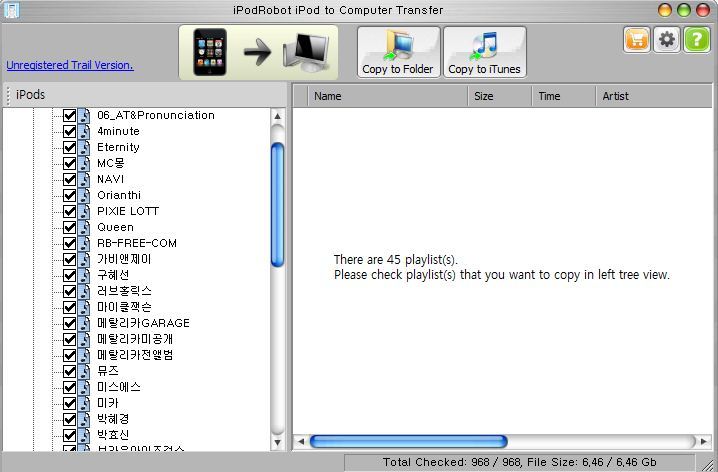Select the RB-FREE-COM playlist name
The image size is (718, 472).
coord(137,244)
